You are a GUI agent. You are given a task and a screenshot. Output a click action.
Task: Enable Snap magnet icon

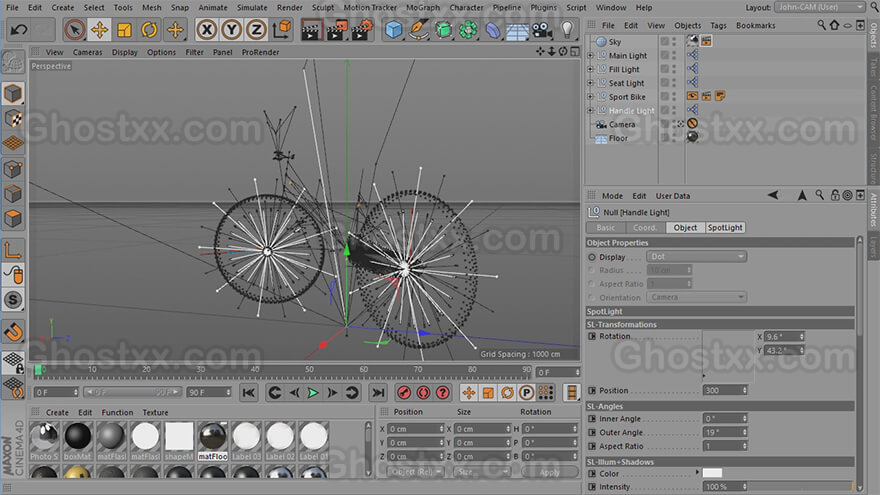[x=12, y=332]
